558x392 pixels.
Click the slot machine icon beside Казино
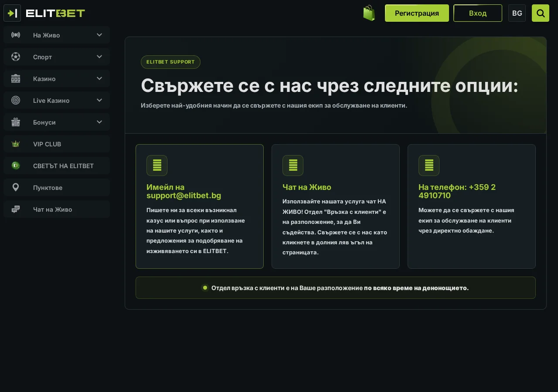click(x=16, y=78)
